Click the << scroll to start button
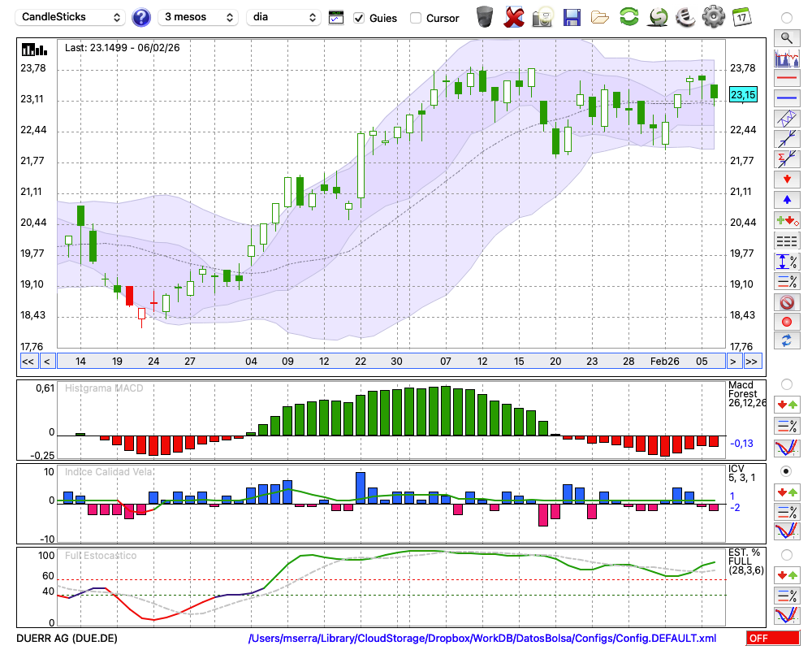 28,361
